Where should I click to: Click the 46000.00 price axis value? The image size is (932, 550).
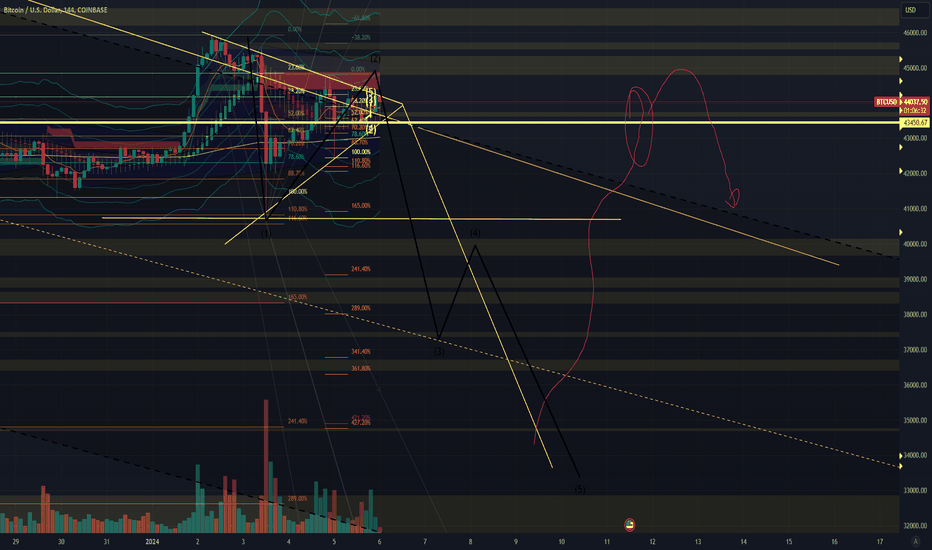915,33
